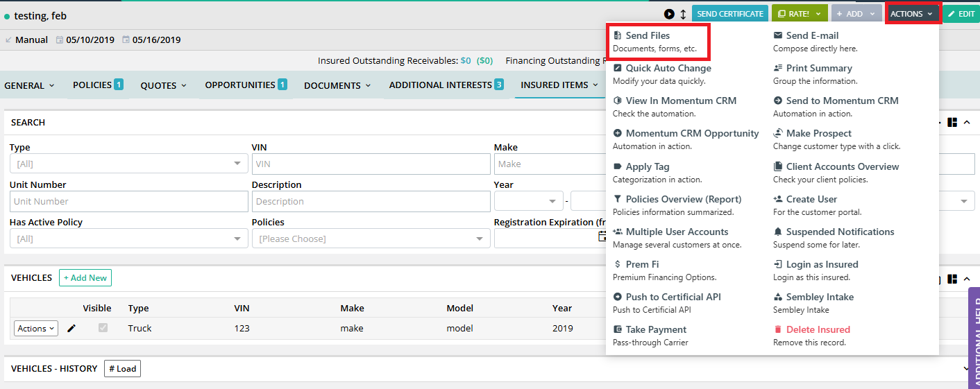This screenshot has height=389, width=980.
Task: Click the Unit Number input field
Action: click(128, 201)
